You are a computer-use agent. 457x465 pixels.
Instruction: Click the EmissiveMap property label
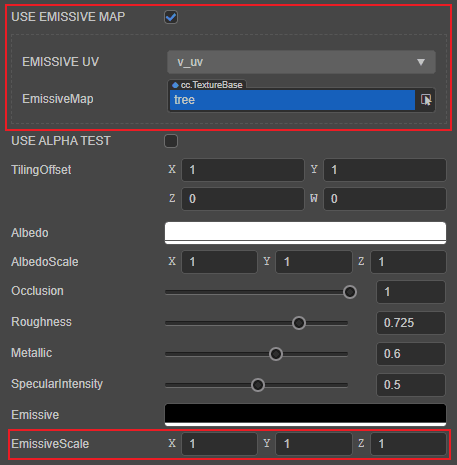(x=58, y=99)
